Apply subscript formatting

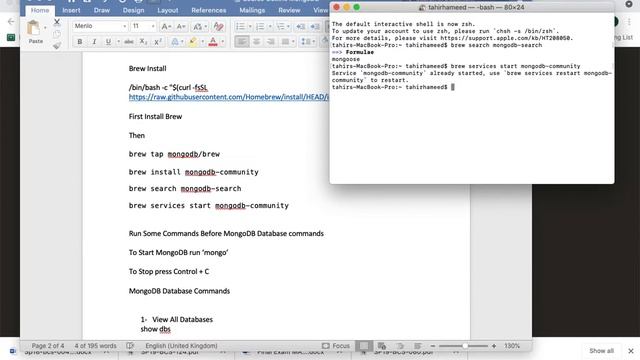pyautogui.click(x=143, y=42)
